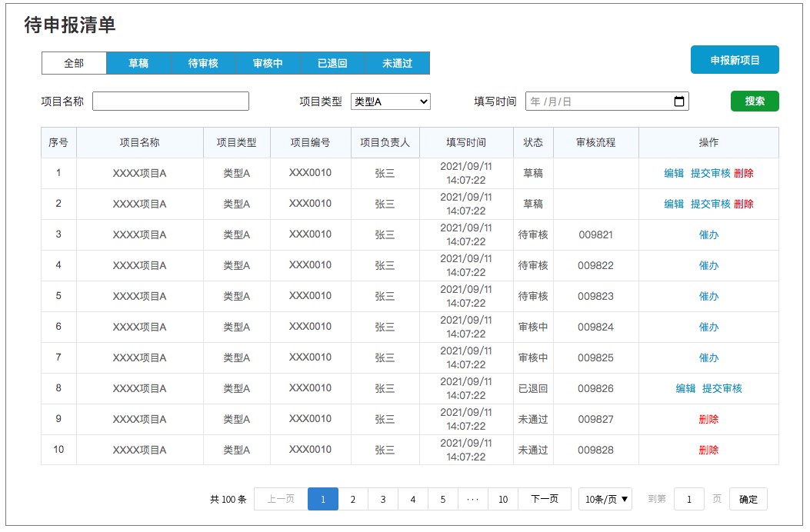Click the pagination ellipsis button

472,499
